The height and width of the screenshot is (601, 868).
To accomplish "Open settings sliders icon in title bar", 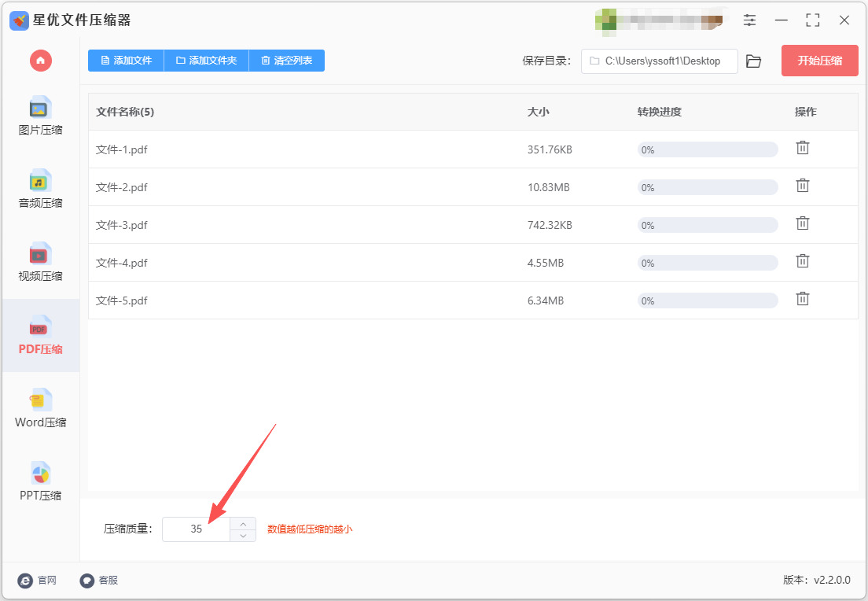I will point(749,20).
